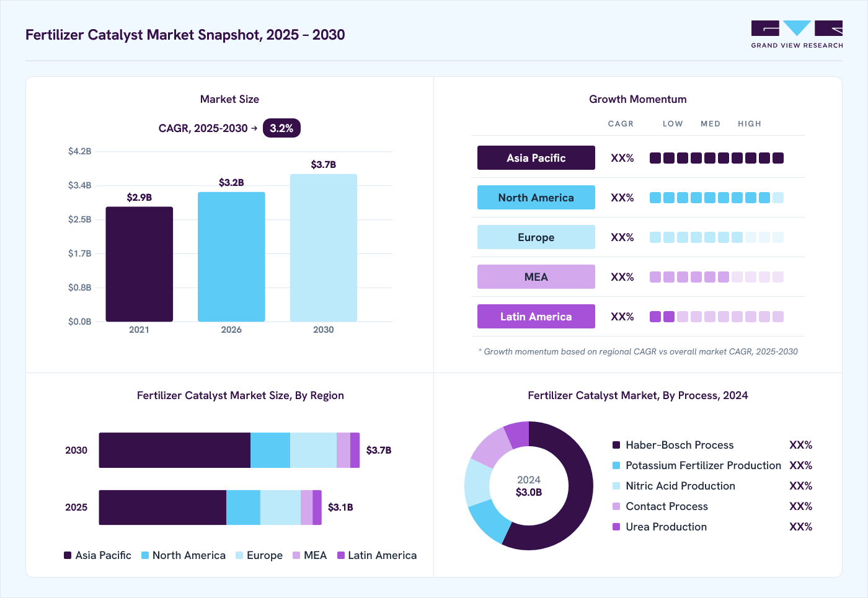Click the Nitric Acid Production legend swatch
Screen dimensions: 868x598
(x=616, y=486)
